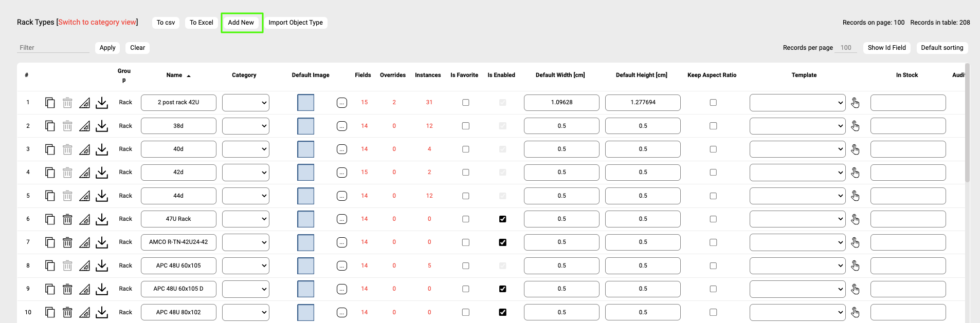Viewport: 980px width, 323px height.
Task: Enable Keep Aspect Ratio for 38d row
Action: pyautogui.click(x=713, y=126)
